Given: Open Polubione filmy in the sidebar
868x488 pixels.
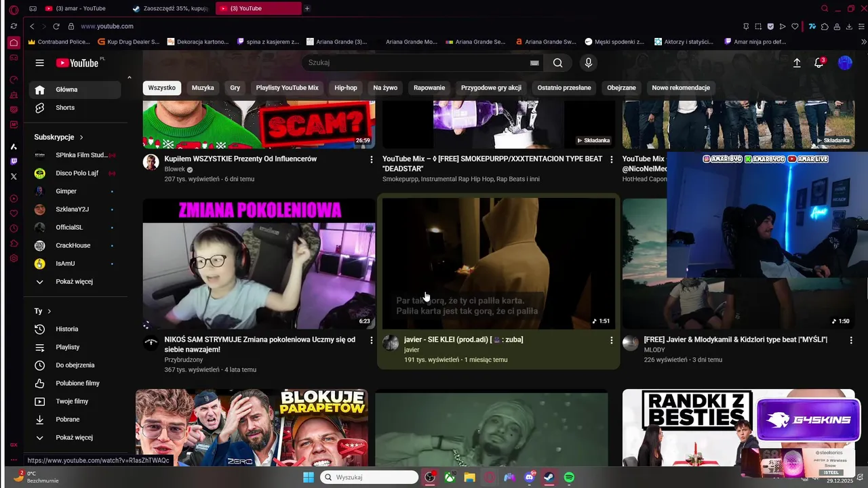Looking at the screenshot, I should tap(75, 384).
